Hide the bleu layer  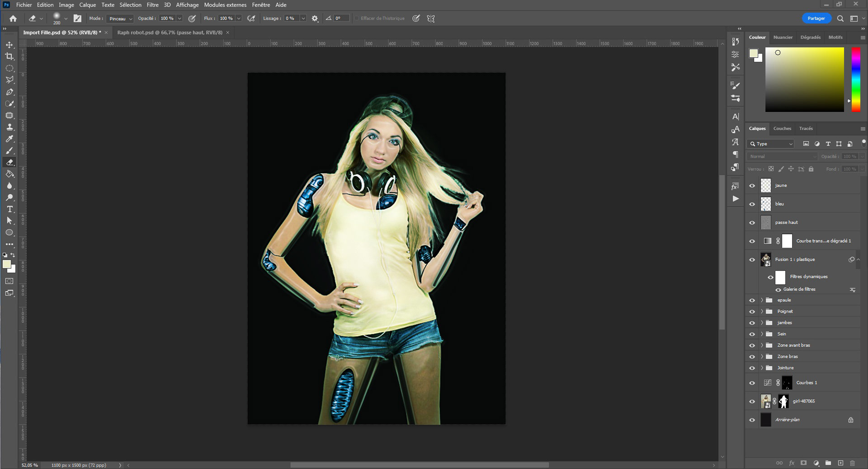(752, 204)
